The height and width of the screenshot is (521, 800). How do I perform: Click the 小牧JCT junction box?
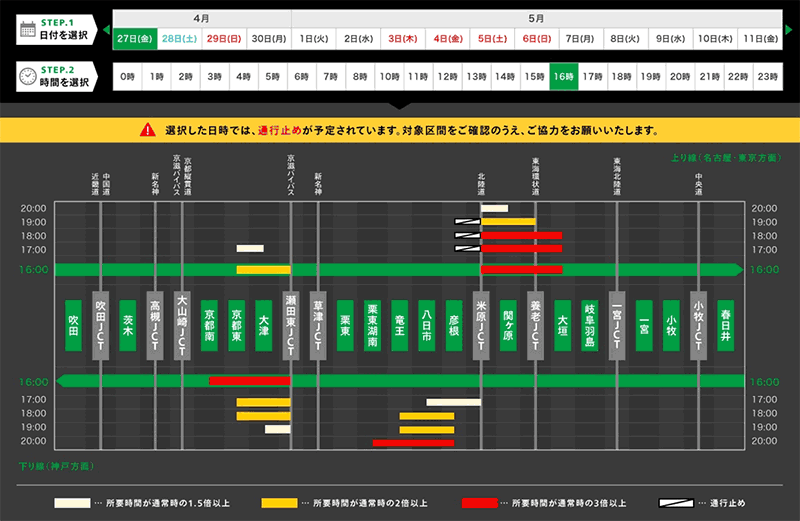(x=698, y=326)
